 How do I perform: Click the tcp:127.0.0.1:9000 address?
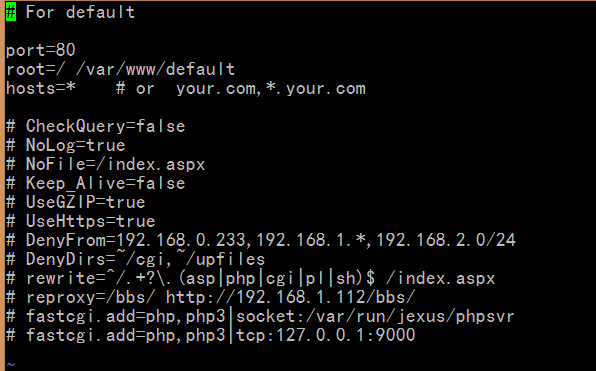[x=326, y=335]
